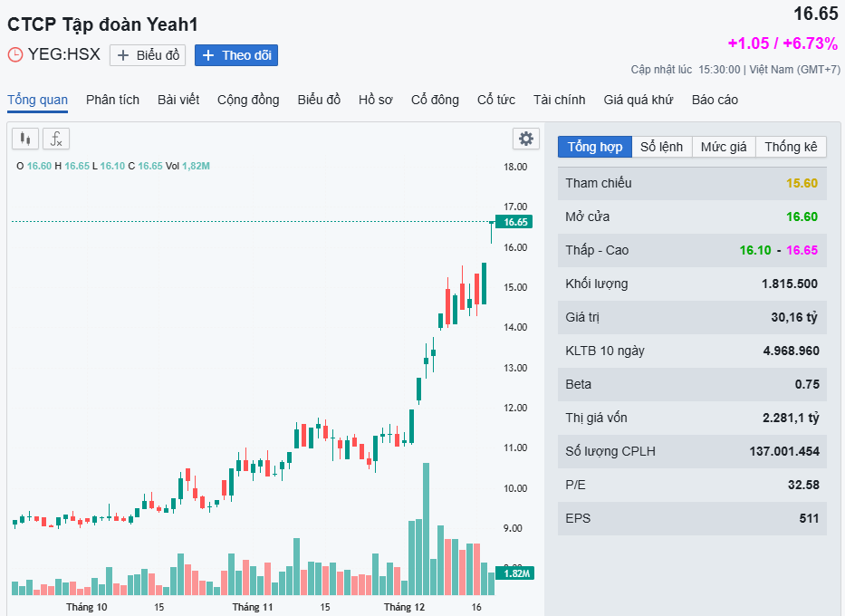Image resolution: width=845 pixels, height=616 pixels.
Task: Open the fx indicators menu
Action: point(56,139)
